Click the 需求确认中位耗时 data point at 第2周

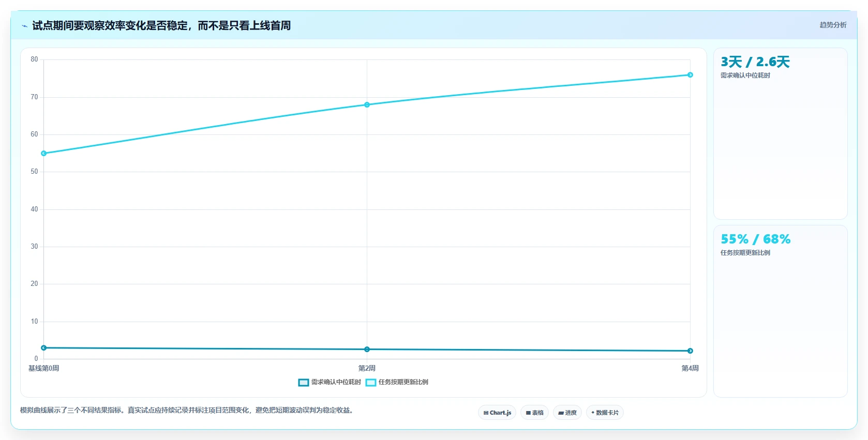[x=367, y=350]
